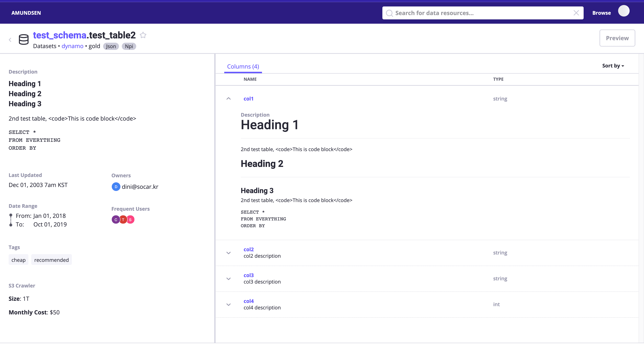Screen dimensions: 644x346
Task: Click owner avatar D for dini@socar.kr
Action: tap(116, 187)
